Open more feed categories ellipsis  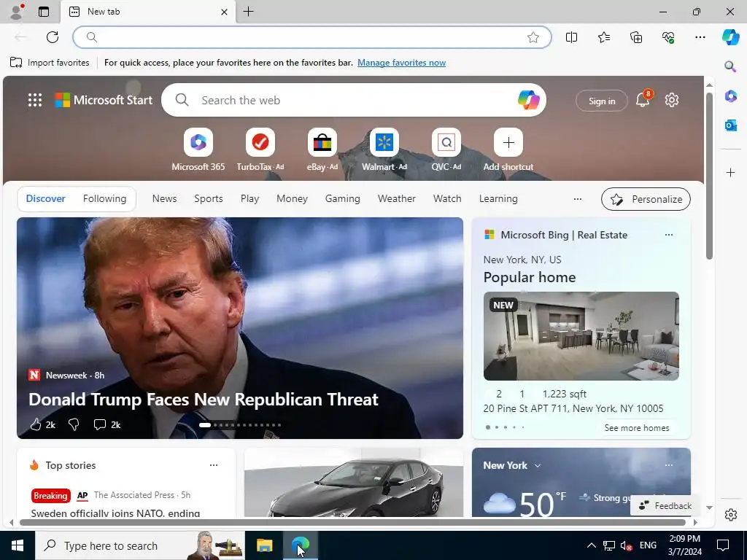pos(578,199)
